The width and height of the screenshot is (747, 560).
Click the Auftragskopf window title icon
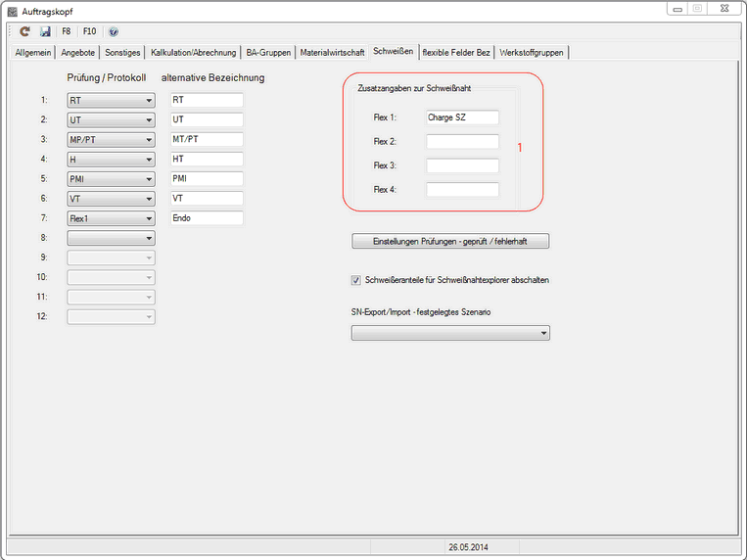click(x=12, y=11)
